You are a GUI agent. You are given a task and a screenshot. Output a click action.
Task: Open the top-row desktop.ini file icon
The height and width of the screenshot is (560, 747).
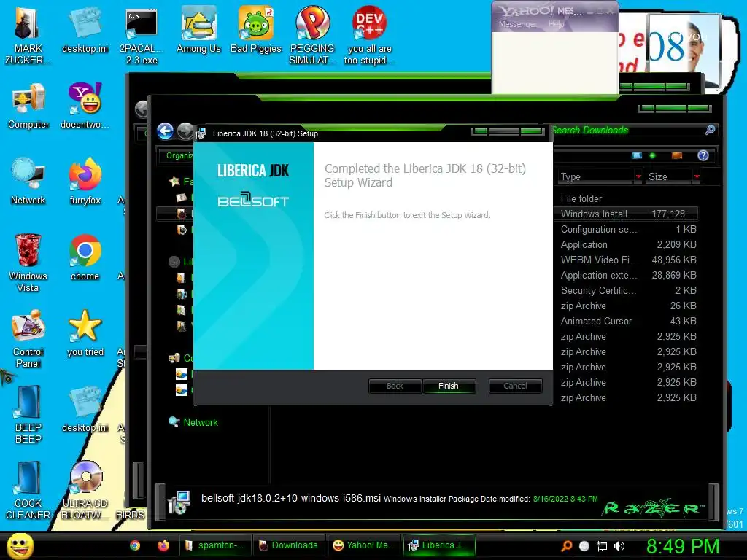85,31
